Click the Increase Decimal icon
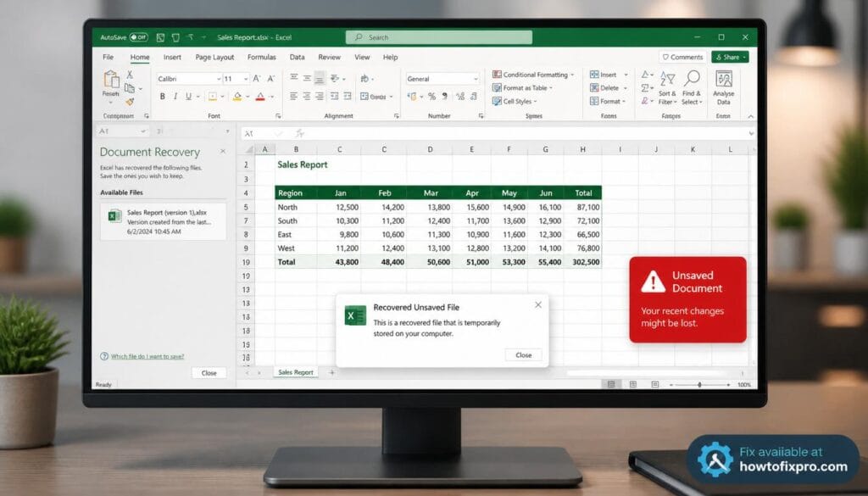The image size is (868, 496). pyautogui.click(x=460, y=97)
